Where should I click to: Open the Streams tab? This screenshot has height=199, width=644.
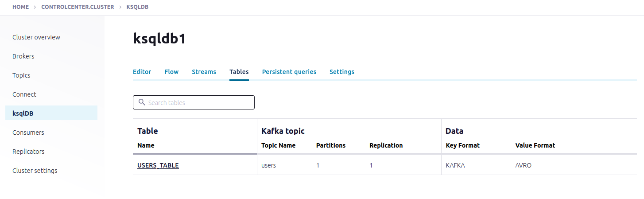pos(204,72)
